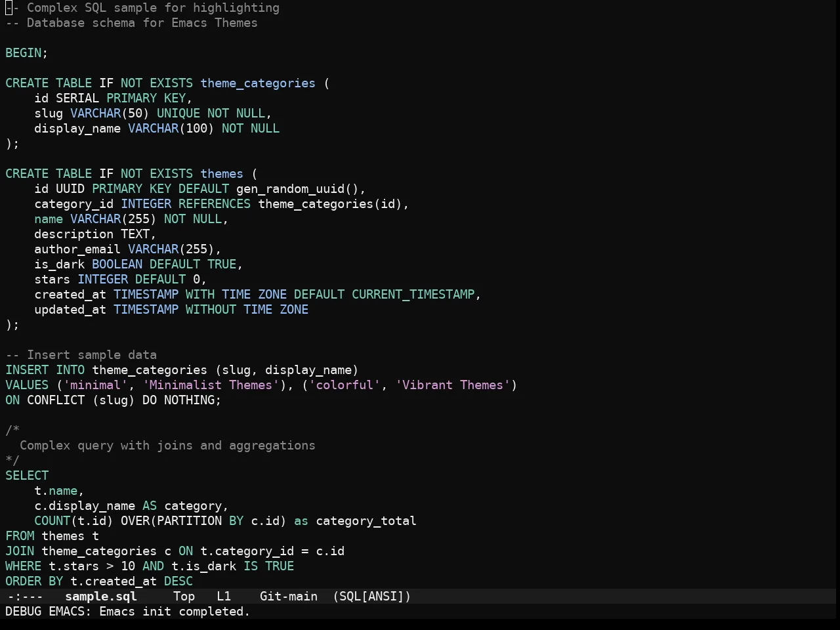Click 'category_total' alias
Image resolution: width=840 pixels, height=630 pixels.
click(366, 521)
